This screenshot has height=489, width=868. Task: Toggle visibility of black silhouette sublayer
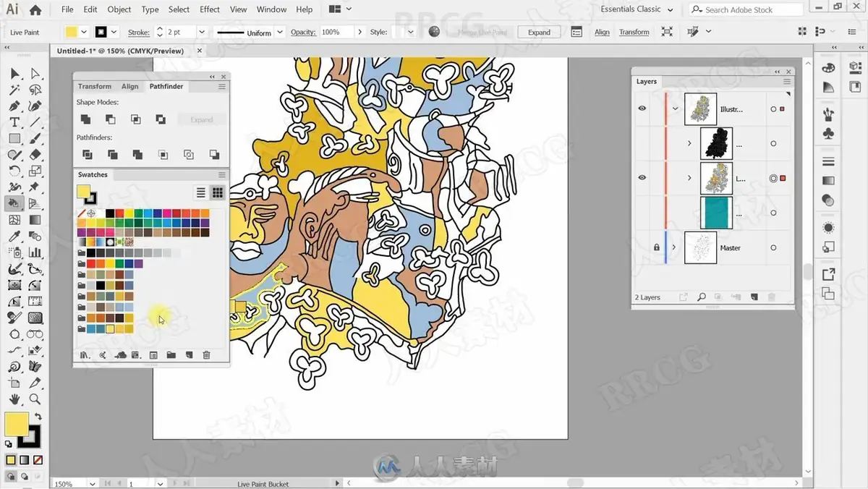point(642,143)
